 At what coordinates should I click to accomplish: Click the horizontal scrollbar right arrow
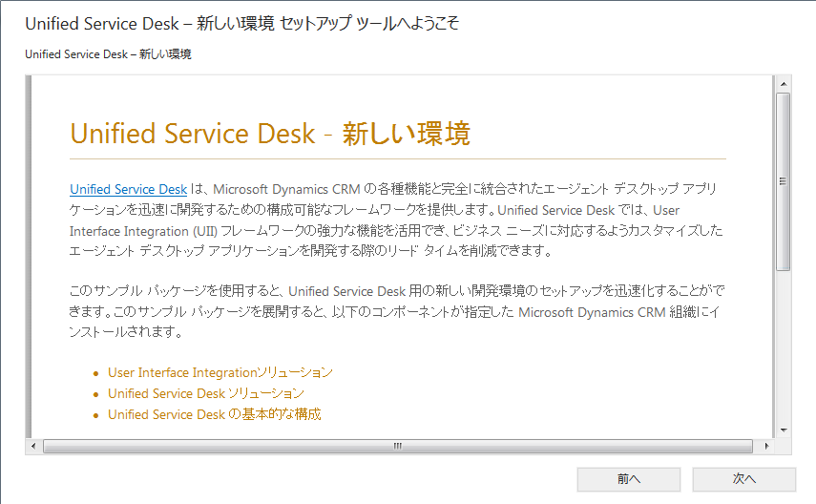[x=766, y=446]
